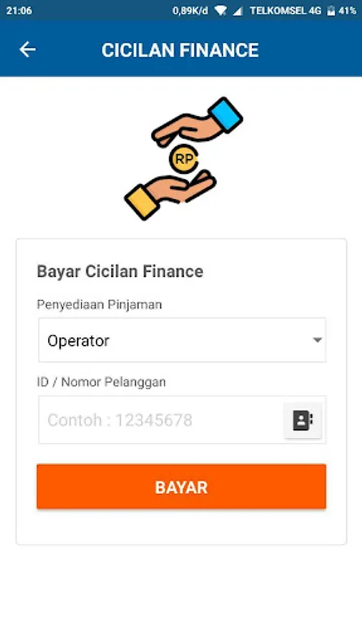Screen dimensions: 362x644
Task: Expand the Penyediaan Pinjaman dropdown arrow
Action: (317, 340)
